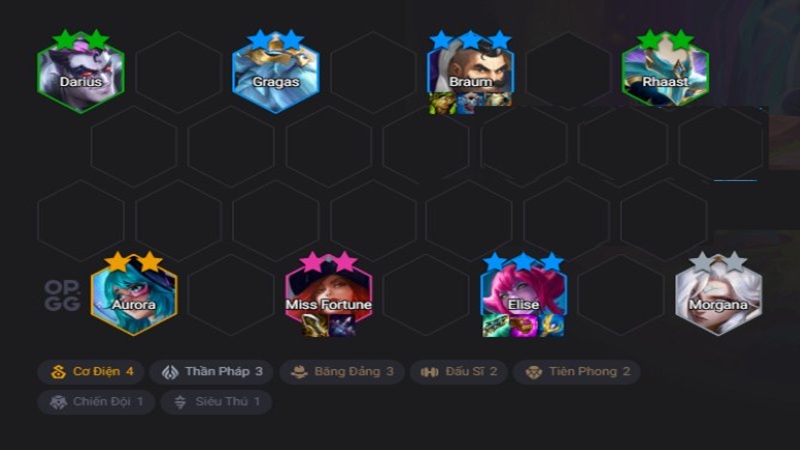800x450 pixels.
Task: Choose the Rhaast champion portrait
Action: (665, 70)
